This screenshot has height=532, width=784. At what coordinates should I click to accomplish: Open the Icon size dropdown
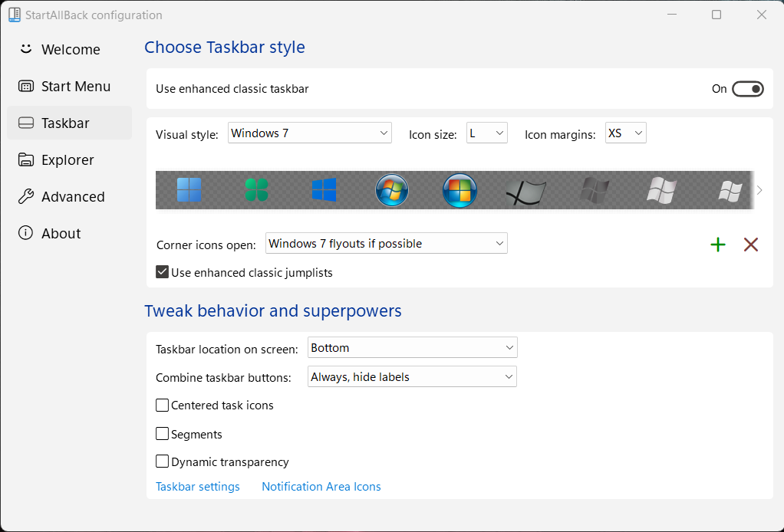[487, 133]
